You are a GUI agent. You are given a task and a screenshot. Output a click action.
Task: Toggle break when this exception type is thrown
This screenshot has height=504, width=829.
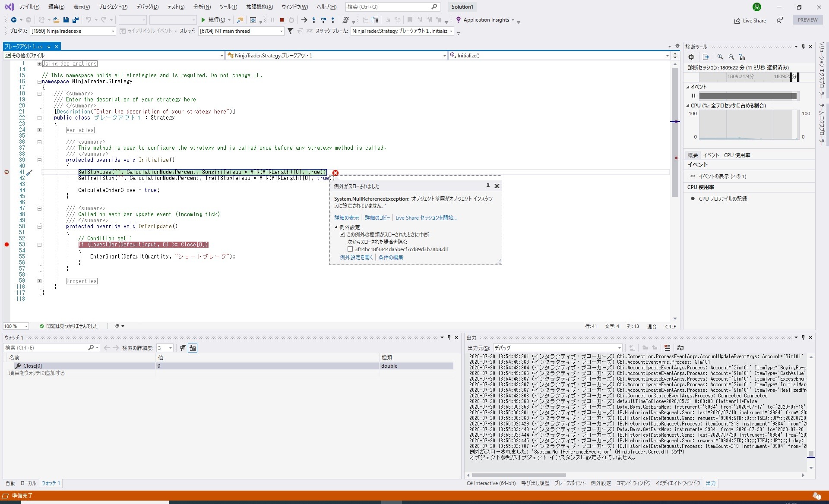pos(342,235)
